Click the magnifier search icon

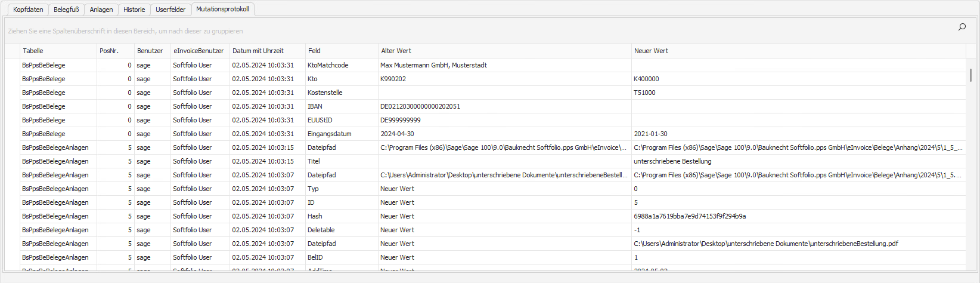pos(962,27)
